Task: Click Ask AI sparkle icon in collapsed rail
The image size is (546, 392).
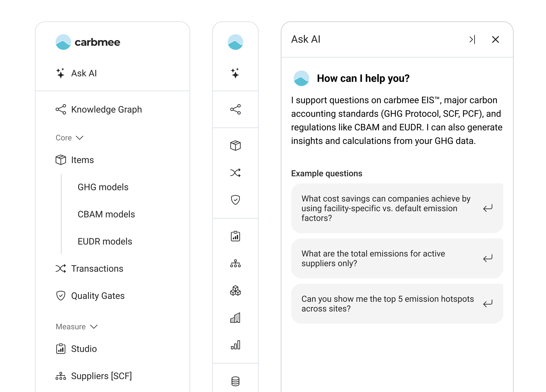Action: (x=235, y=73)
